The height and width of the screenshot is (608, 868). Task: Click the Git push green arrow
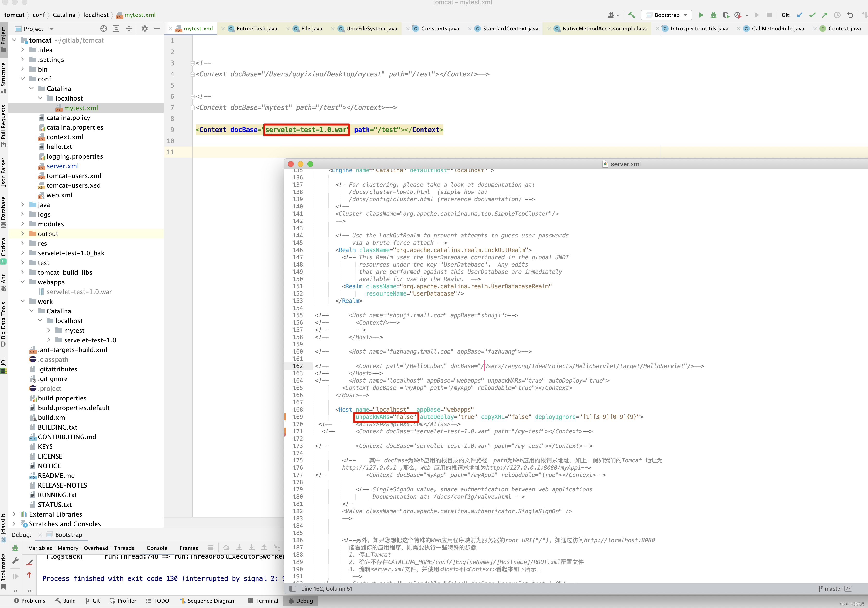[824, 15]
